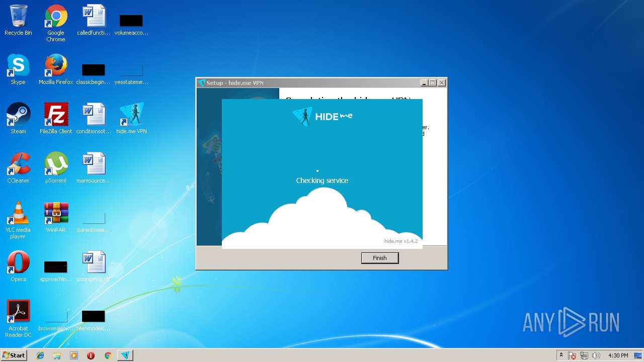Select the poorspring.rtf document
The image size is (644, 362).
coord(94,266)
